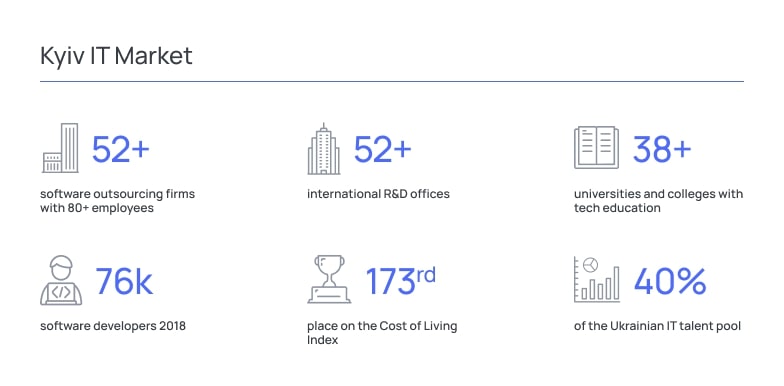Click the trophy icon for Cost of Living
Screen dimensions: 784x386
pos(329,279)
